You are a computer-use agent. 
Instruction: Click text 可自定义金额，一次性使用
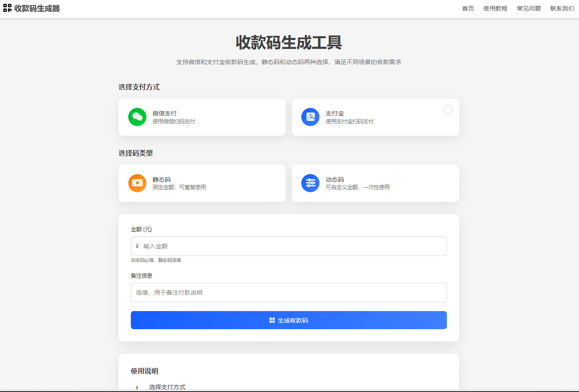pyautogui.click(x=358, y=187)
